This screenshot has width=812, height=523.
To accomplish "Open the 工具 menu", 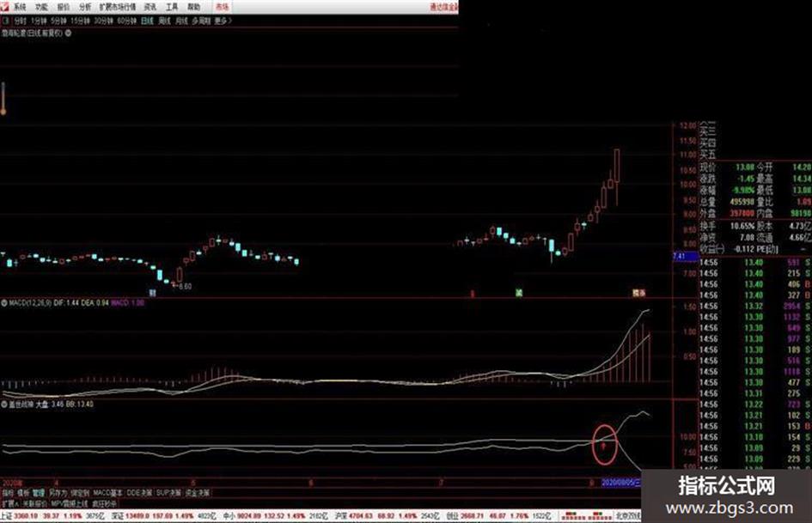I will point(172,7).
